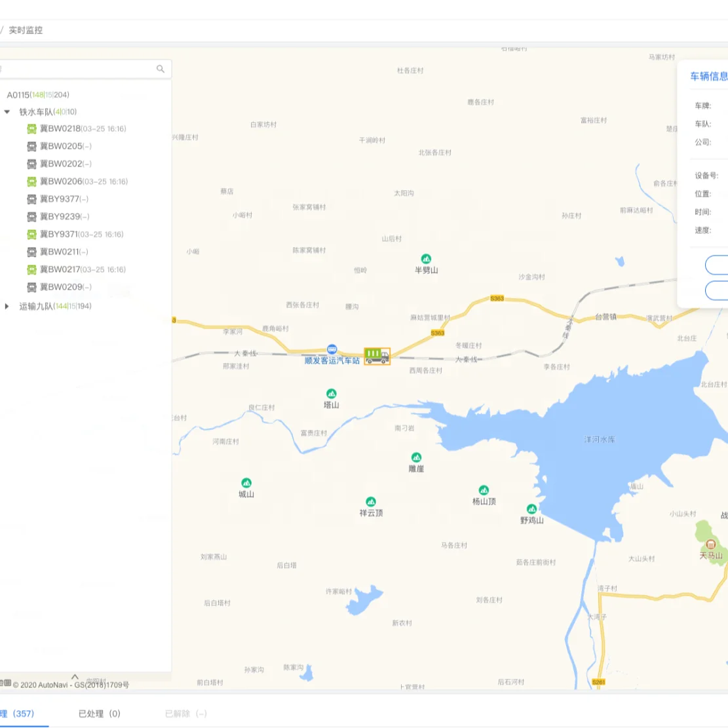Open the 已解除 tab

(x=185, y=714)
